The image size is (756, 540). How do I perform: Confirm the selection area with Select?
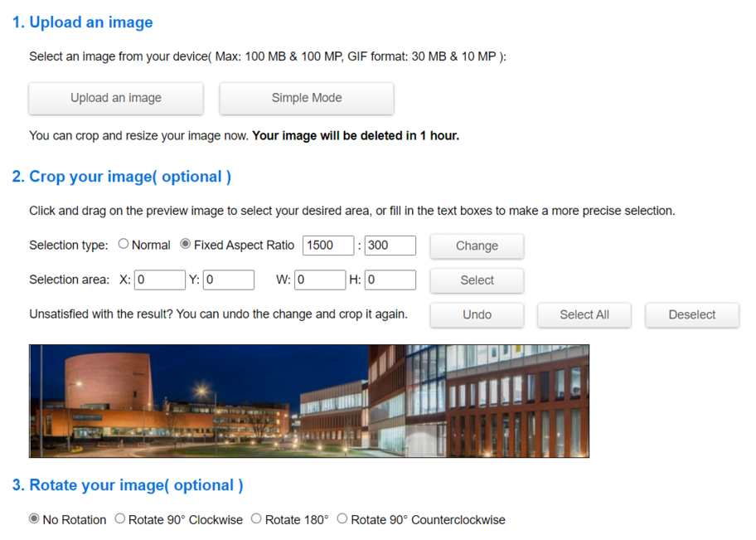point(476,280)
